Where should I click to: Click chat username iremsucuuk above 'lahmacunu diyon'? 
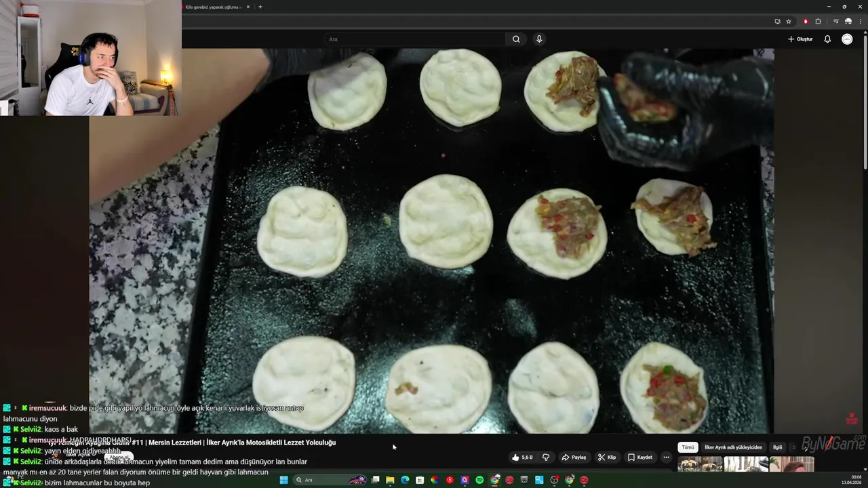coord(47,408)
